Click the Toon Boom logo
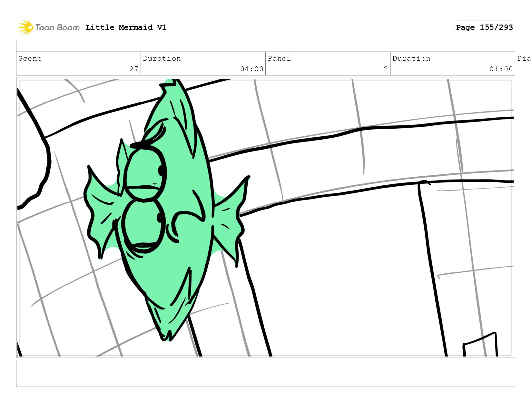Screen dimensions: 532x411 48,27
